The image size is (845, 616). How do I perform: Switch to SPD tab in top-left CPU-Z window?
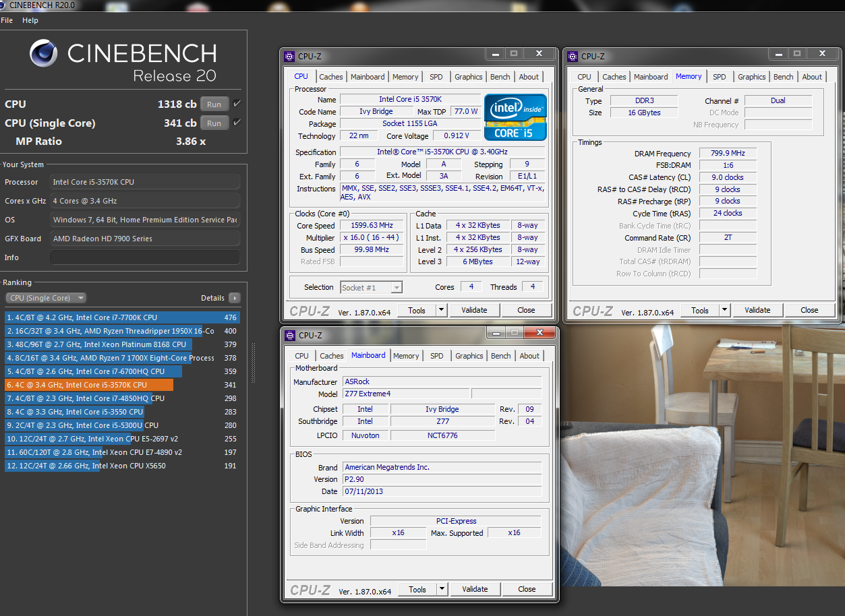(436, 77)
